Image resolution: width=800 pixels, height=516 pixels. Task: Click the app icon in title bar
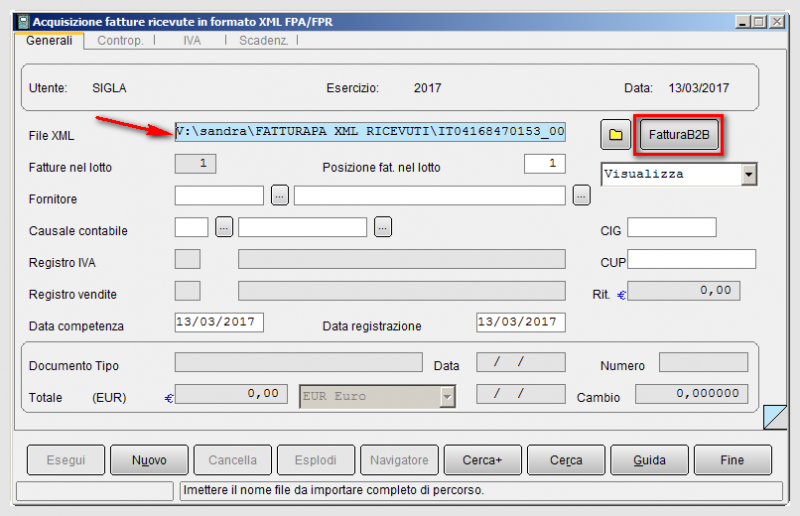click(23, 22)
